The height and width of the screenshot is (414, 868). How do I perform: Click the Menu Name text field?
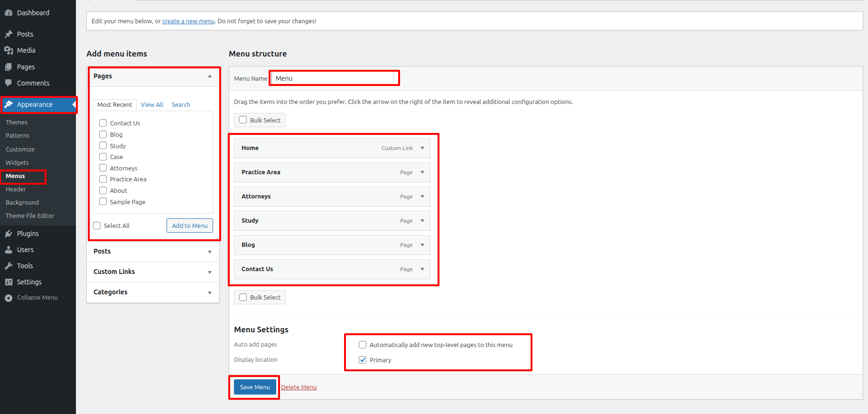(335, 78)
